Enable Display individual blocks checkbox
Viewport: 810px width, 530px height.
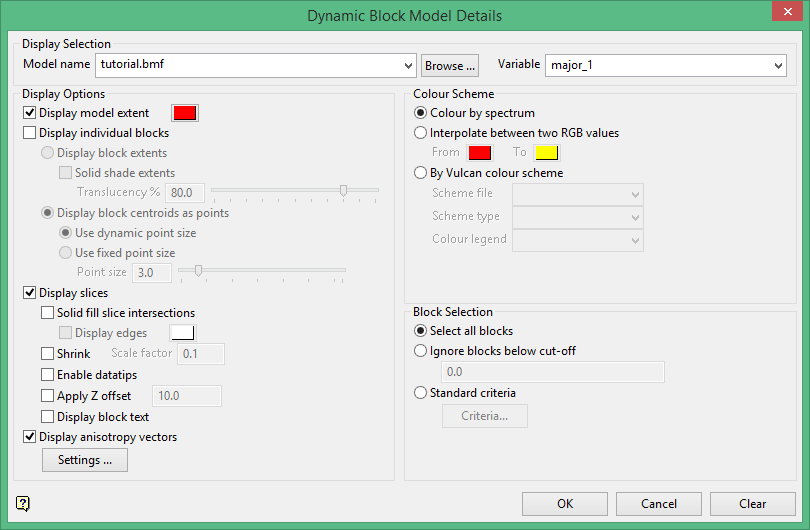click(x=30, y=133)
